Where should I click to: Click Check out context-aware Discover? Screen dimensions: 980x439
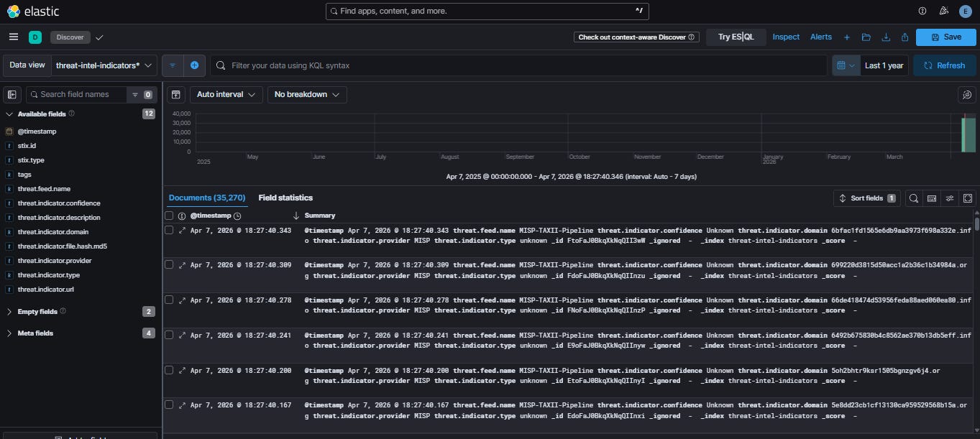[x=636, y=37]
